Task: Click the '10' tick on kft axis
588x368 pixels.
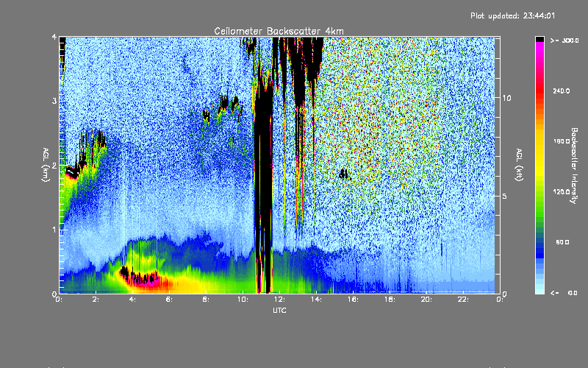Action: click(506, 98)
